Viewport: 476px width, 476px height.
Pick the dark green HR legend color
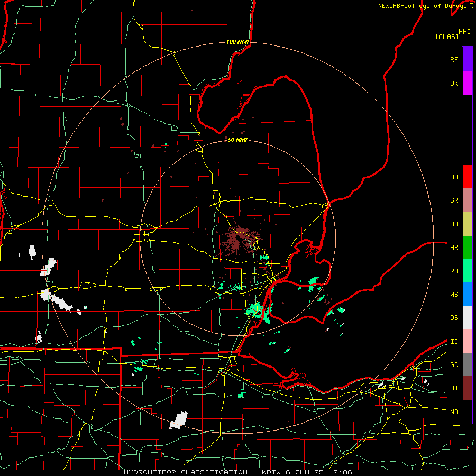point(467,248)
